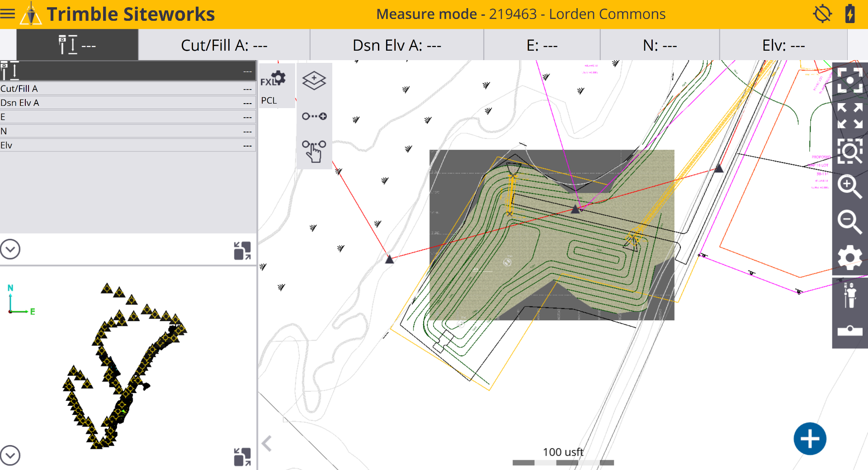868x470 pixels.
Task: Click the rod height row in info panel
Action: tap(128, 71)
